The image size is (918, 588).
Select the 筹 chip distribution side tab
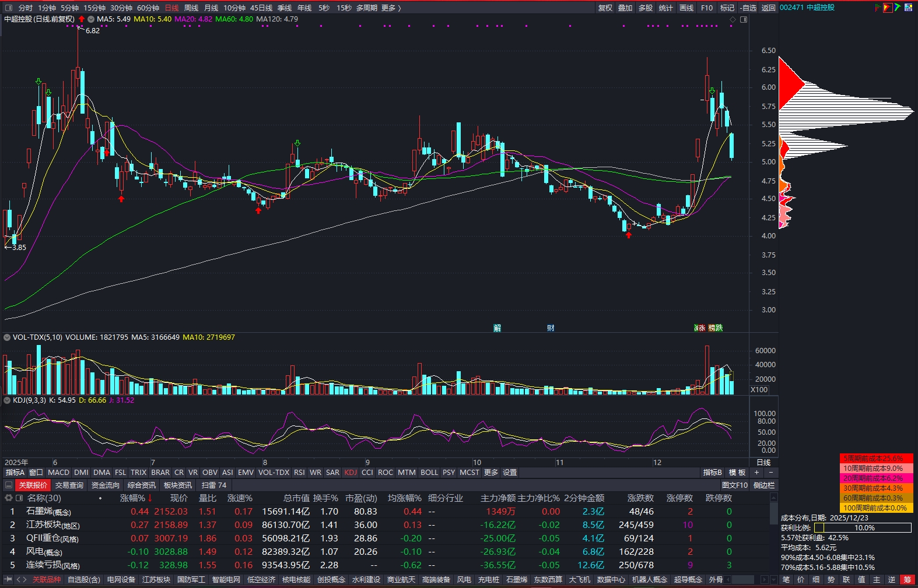point(907,580)
